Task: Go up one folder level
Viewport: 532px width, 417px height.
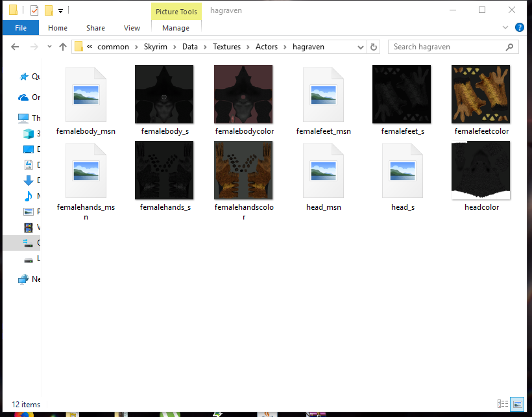Action: tap(63, 47)
